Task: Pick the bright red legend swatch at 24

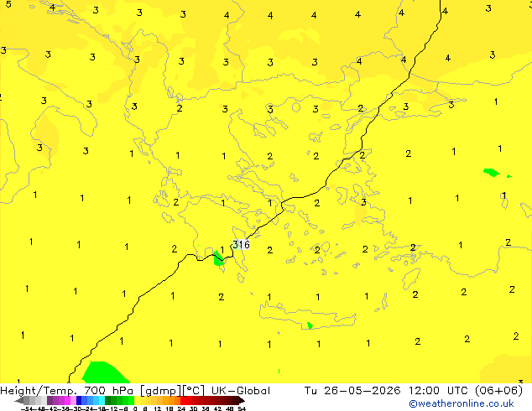Action: 183,400
